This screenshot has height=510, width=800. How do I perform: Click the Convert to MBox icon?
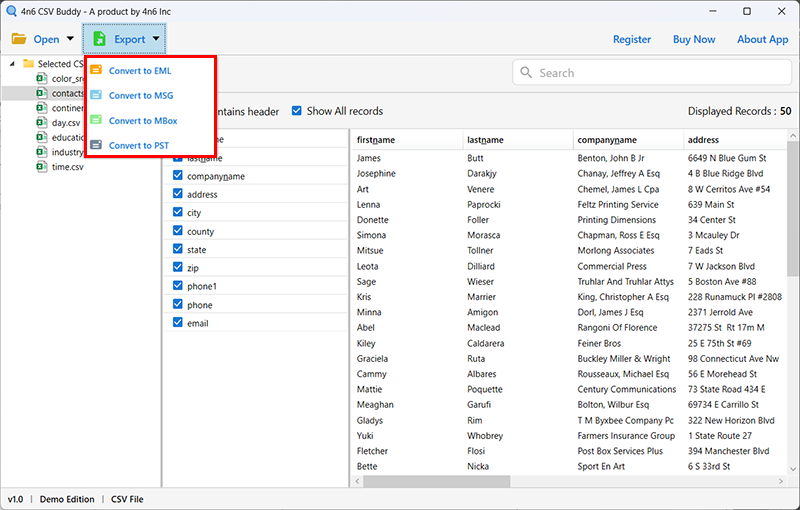(96, 120)
